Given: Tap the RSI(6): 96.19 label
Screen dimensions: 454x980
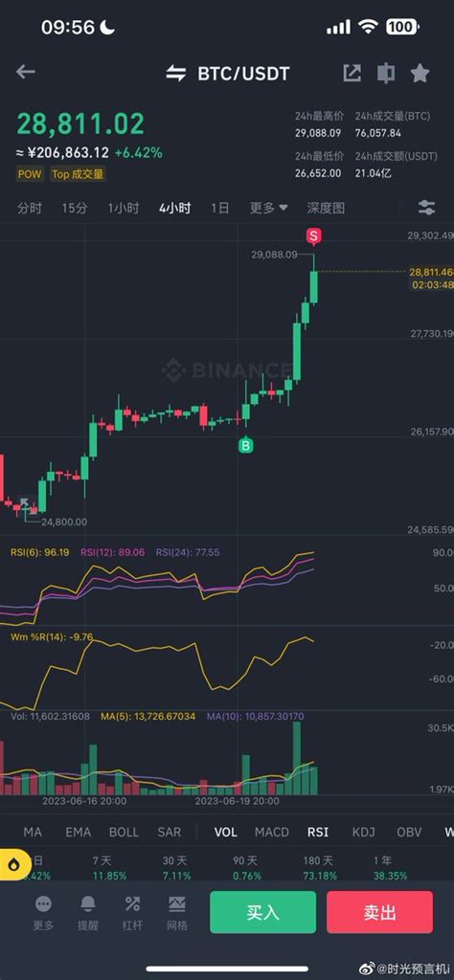Looking at the screenshot, I should [x=40, y=552].
